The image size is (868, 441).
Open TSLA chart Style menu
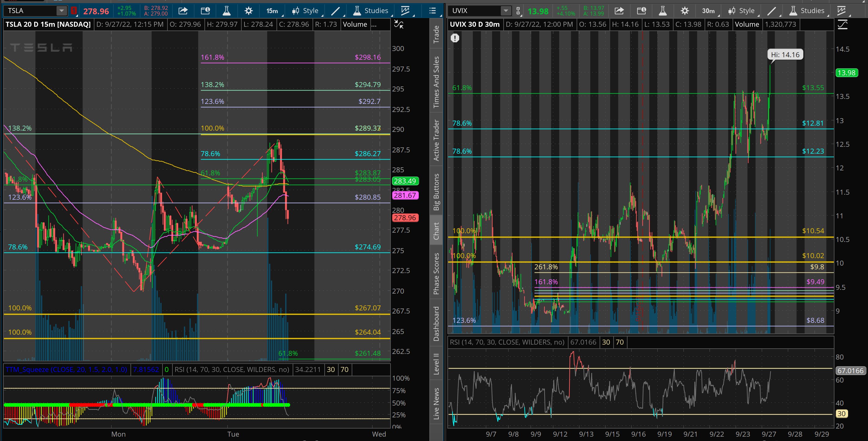[x=306, y=11]
